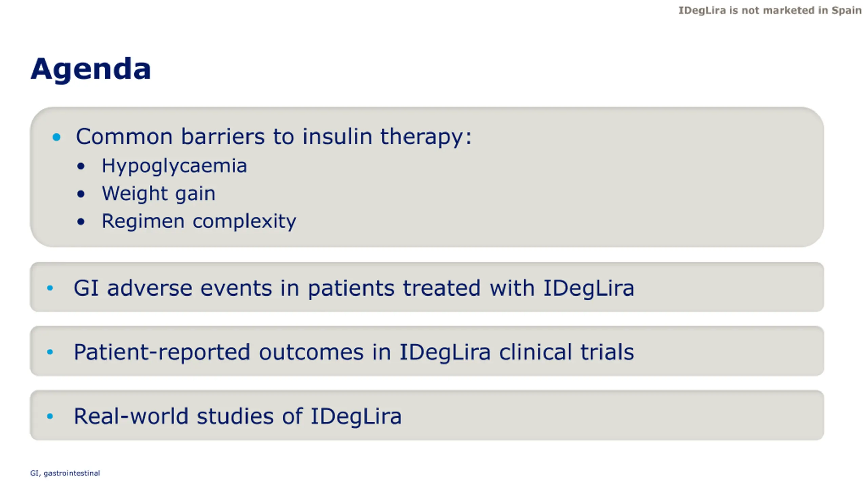This screenshot has height=488, width=868.
Task: Click cyan bullet beside 'Real-world studies'
Action: [x=50, y=416]
